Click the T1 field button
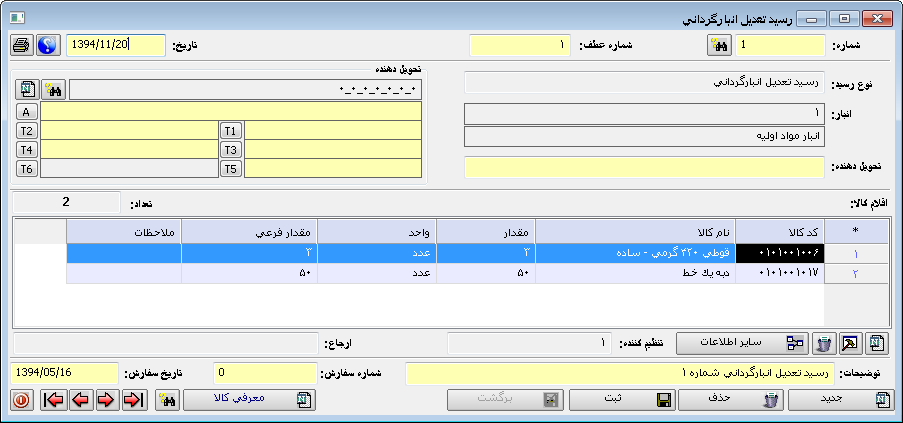The height and width of the screenshot is (423, 903). tap(231, 131)
